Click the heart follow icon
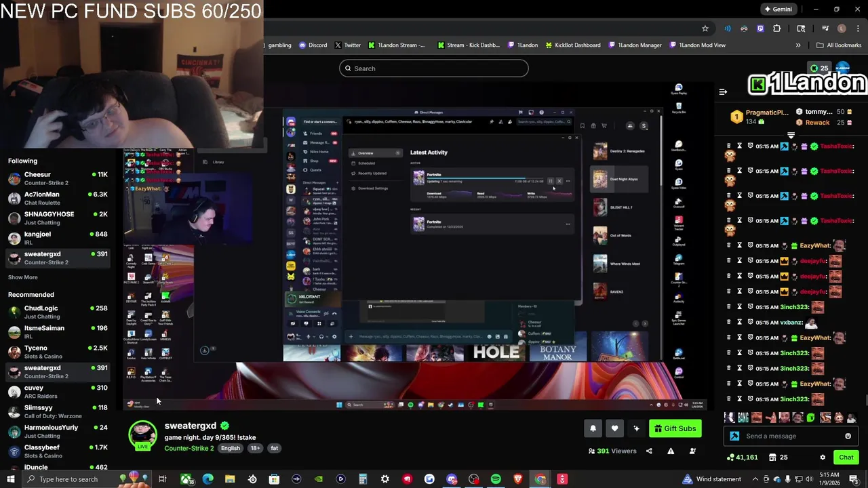 point(614,428)
